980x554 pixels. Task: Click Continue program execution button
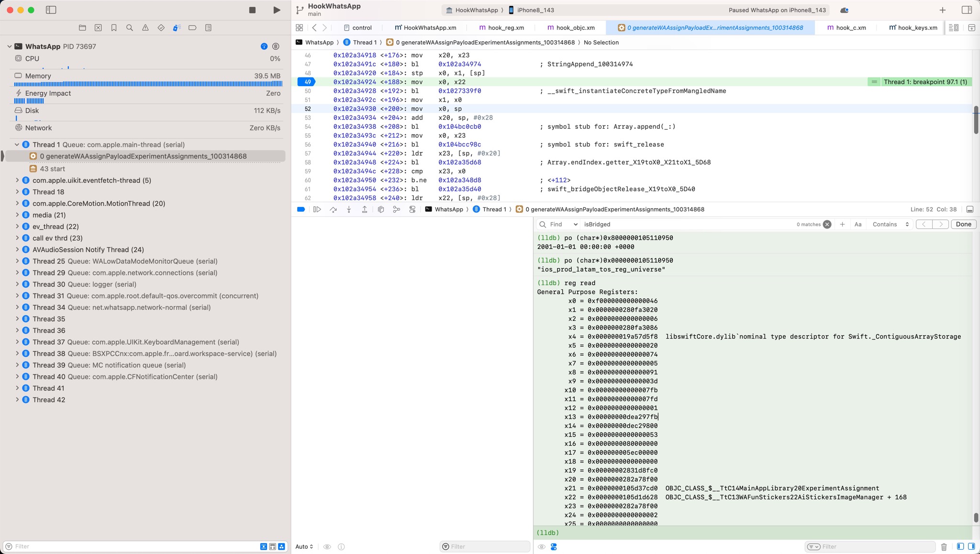[317, 209]
